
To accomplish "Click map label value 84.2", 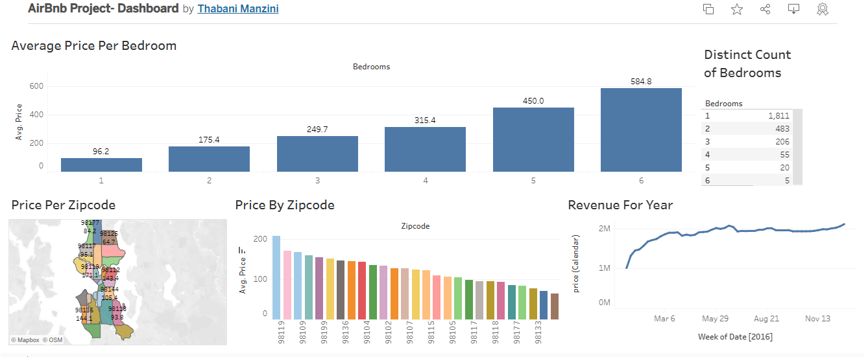I will tap(90, 231).
